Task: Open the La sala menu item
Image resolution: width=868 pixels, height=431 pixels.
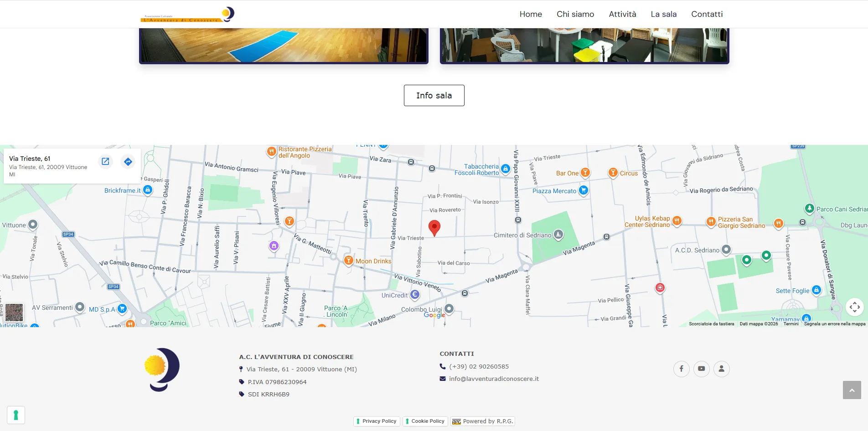Action: (x=663, y=14)
